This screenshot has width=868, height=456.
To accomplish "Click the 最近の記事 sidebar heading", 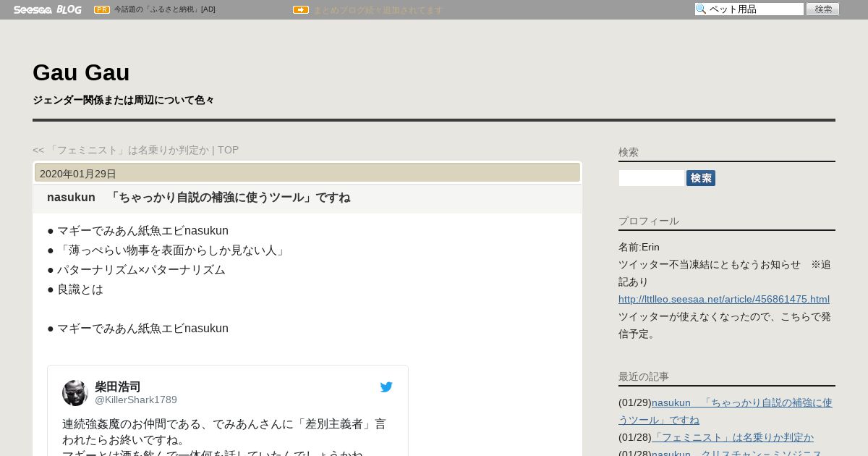I will (x=644, y=376).
